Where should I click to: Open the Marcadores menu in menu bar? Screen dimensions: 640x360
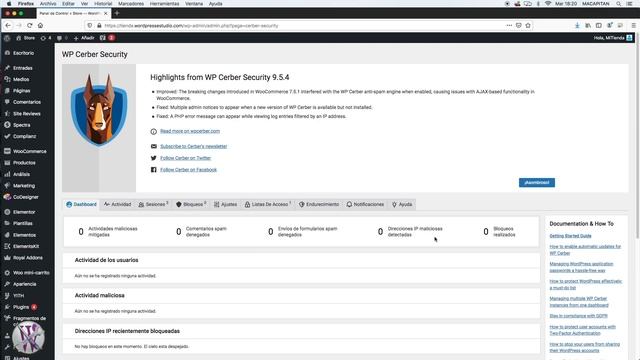pyautogui.click(x=131, y=4)
